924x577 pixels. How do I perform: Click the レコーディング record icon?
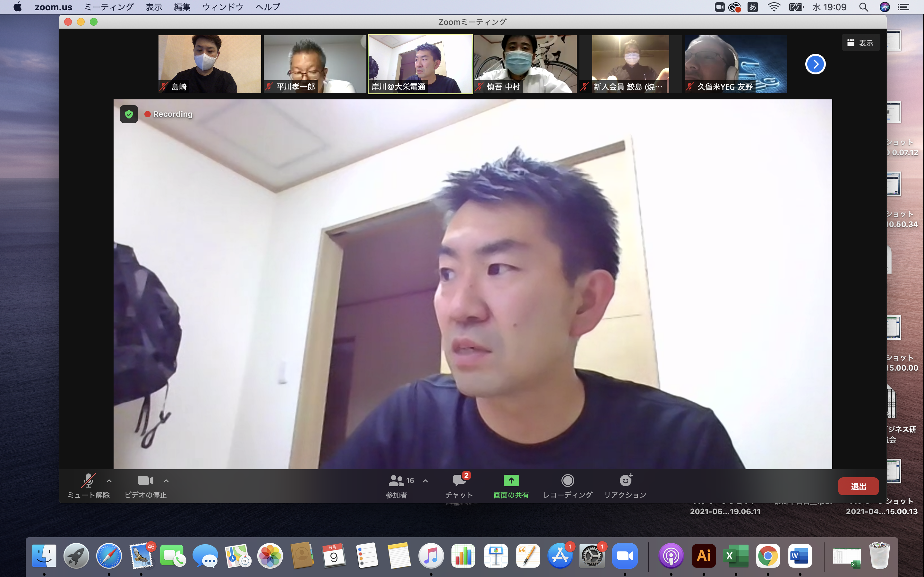coord(567,481)
